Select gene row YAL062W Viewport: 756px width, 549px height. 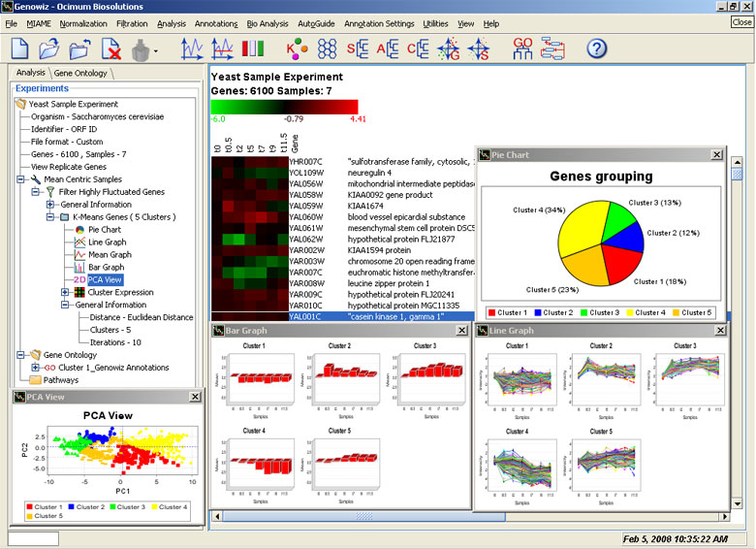(342, 240)
